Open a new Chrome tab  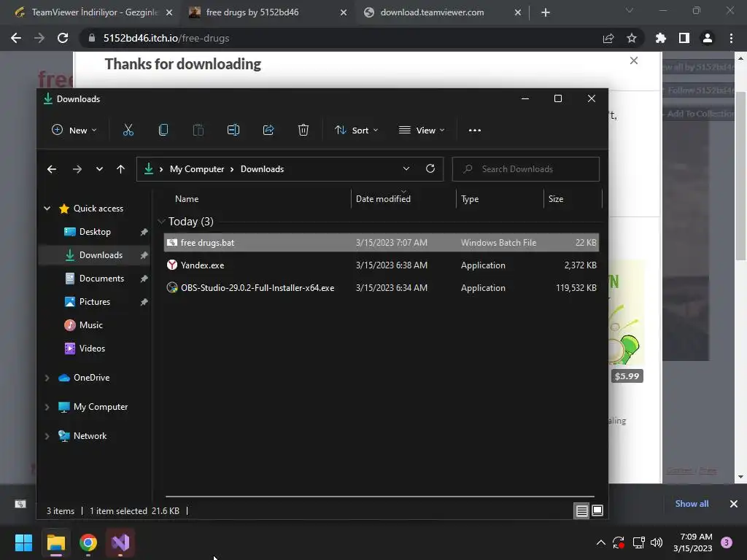click(546, 12)
